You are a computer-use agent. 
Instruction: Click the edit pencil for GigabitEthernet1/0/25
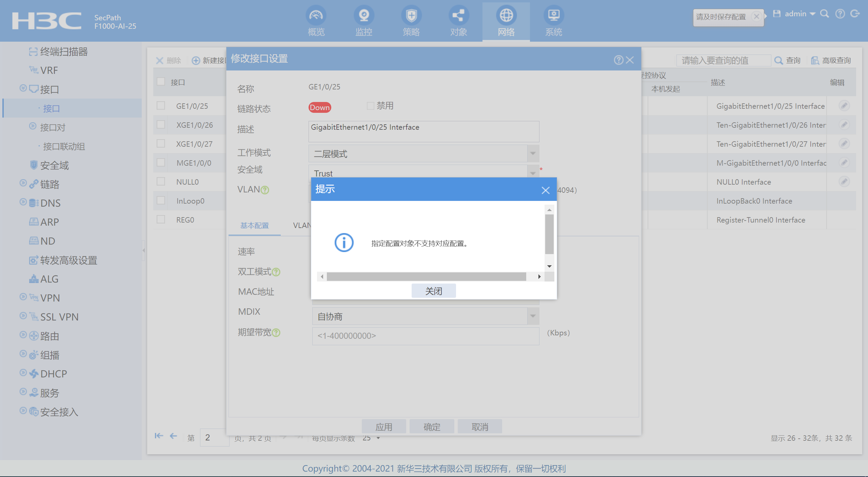coord(844,106)
